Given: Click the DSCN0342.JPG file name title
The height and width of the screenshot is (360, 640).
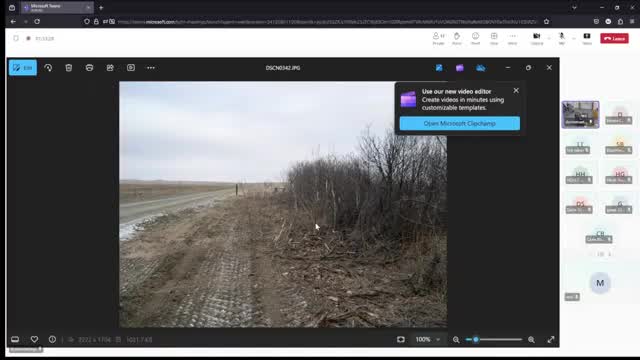Looking at the screenshot, I should click(283, 68).
